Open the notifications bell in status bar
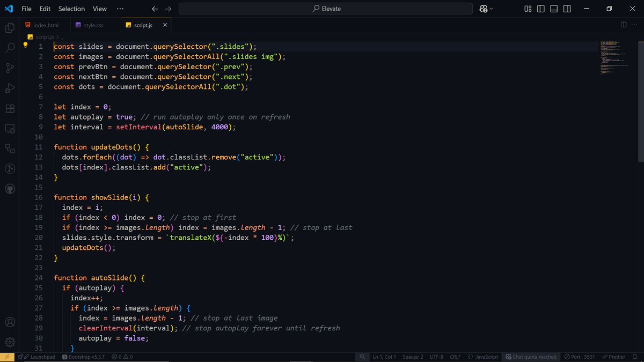 pos(636,357)
